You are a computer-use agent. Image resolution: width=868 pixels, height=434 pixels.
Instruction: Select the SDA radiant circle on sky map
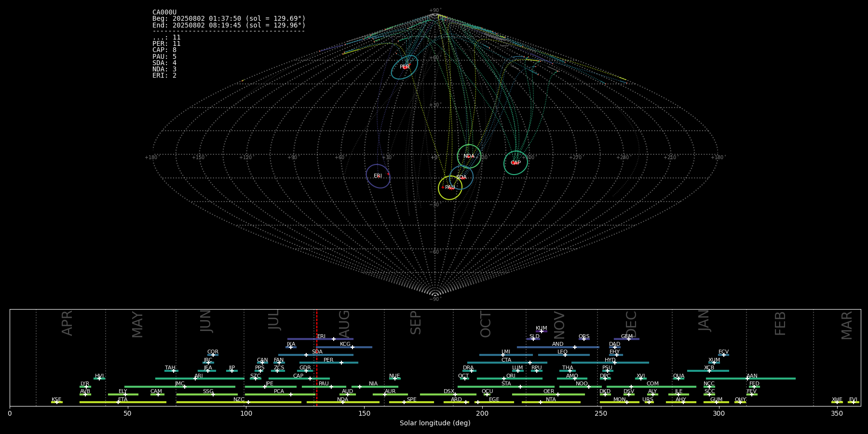[x=461, y=177]
